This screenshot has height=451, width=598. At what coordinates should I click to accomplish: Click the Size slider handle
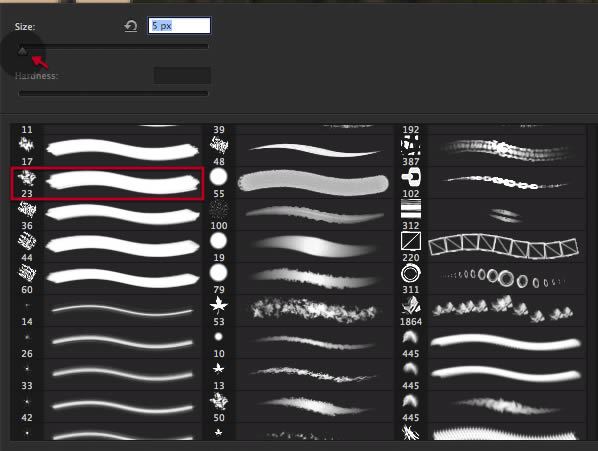(x=23, y=51)
